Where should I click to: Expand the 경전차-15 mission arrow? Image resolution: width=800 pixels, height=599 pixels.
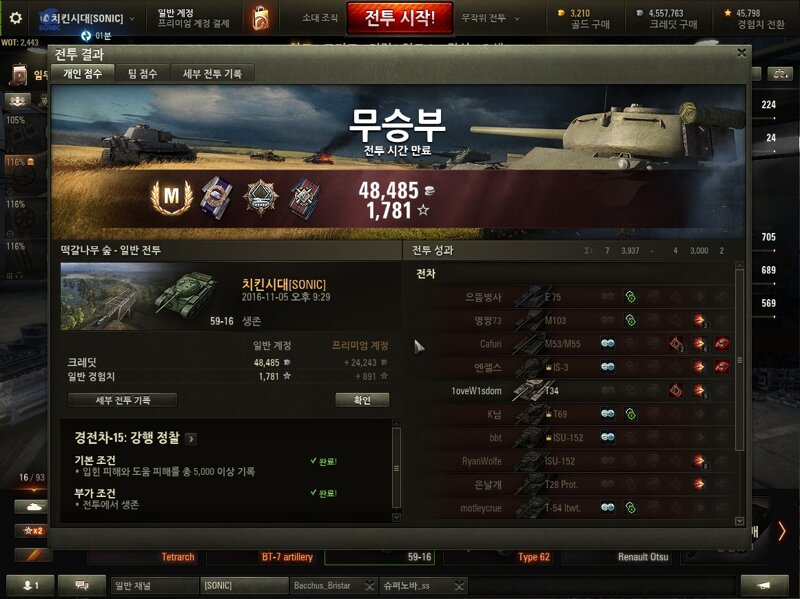pos(191,439)
